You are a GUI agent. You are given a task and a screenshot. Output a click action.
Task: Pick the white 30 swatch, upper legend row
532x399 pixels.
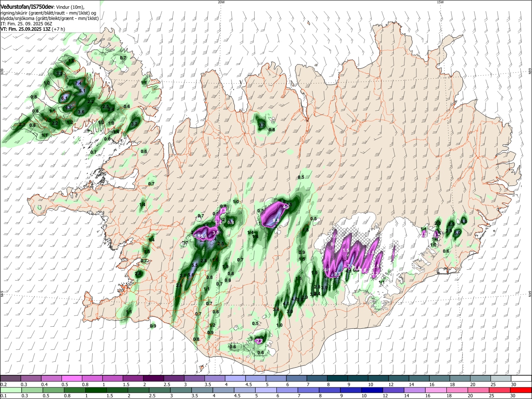pos(522,379)
